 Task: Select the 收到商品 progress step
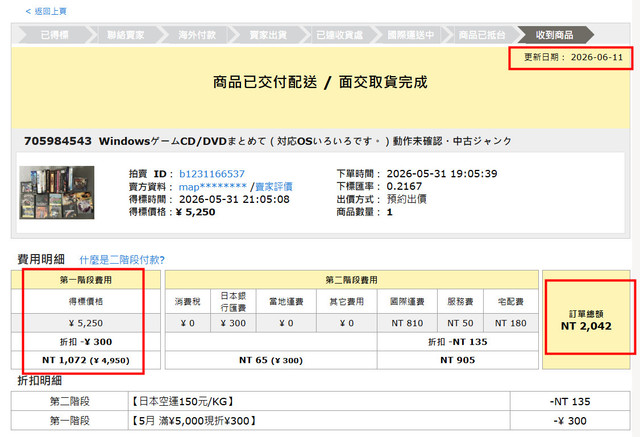554,35
